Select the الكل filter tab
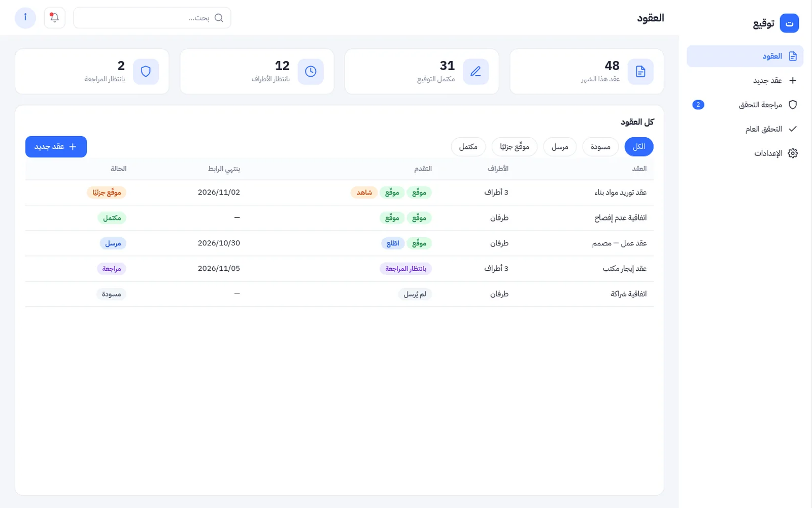The height and width of the screenshot is (508, 812). pos(639,147)
